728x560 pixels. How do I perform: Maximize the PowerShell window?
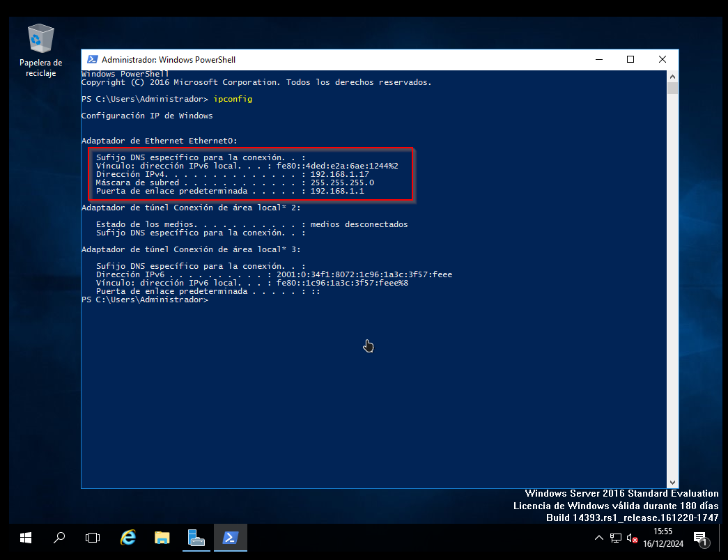pos(630,59)
